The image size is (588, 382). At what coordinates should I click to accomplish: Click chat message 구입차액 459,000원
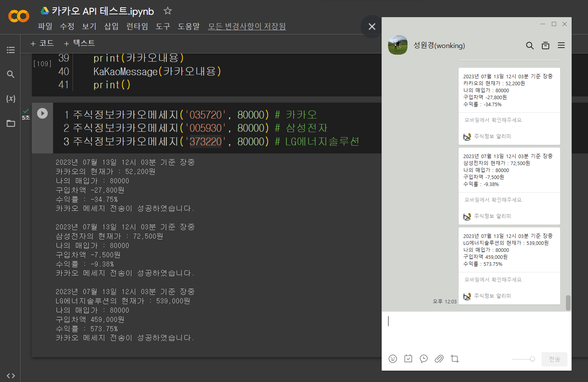pyautogui.click(x=485, y=257)
